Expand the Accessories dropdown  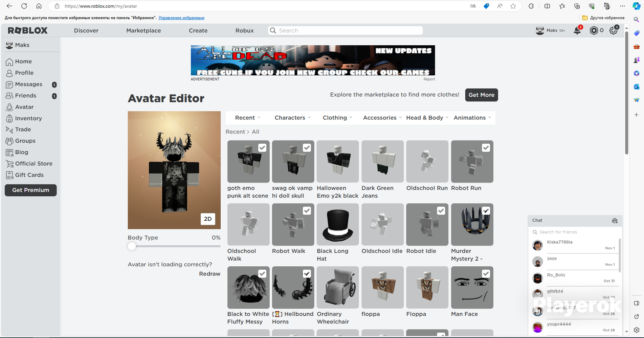[x=382, y=118]
